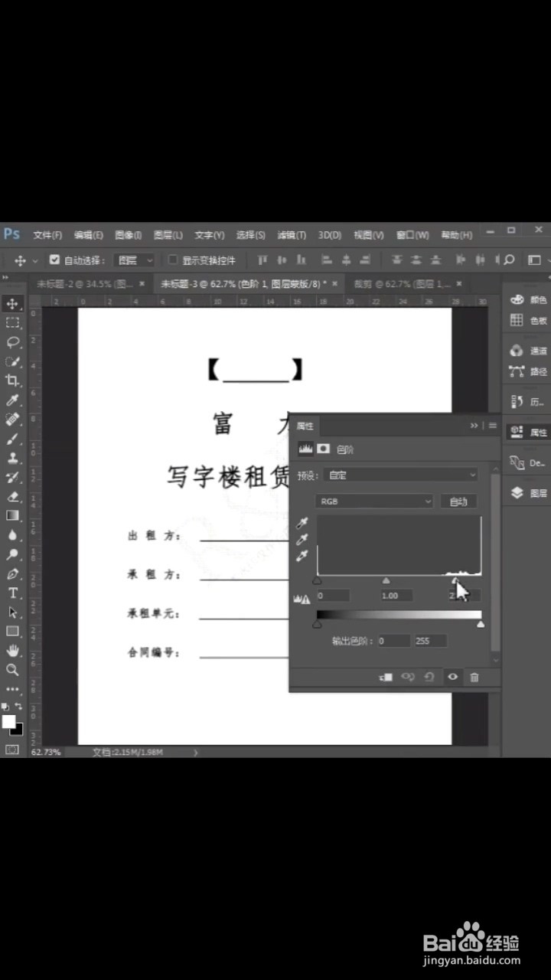Select the Pen tool

12,573
